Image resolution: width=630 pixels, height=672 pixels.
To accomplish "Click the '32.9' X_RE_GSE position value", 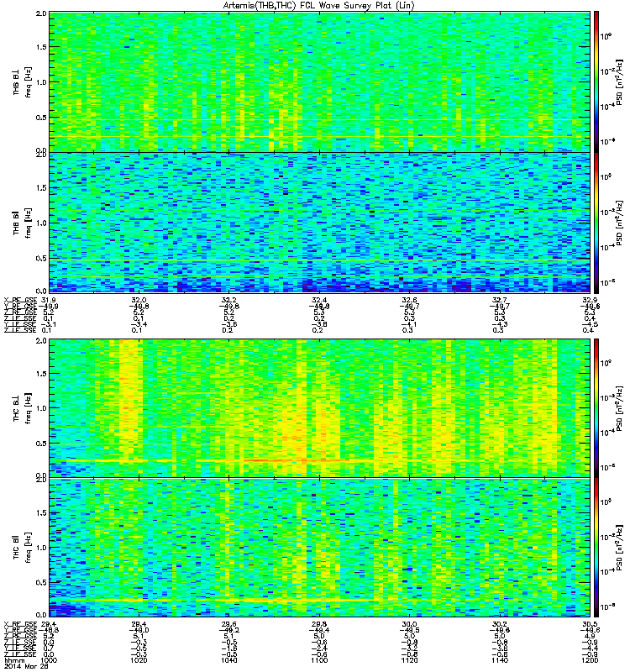I will pos(591,300).
